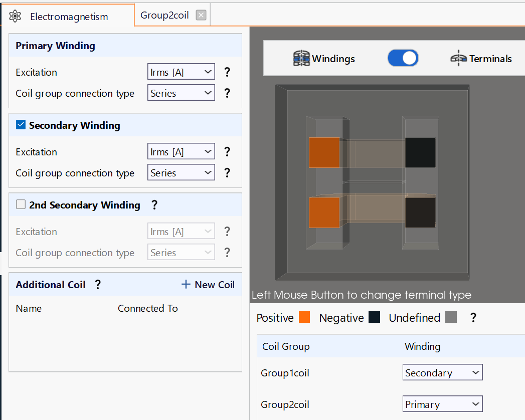Click the lower dark negative terminal
This screenshot has height=420, width=525.
coord(420,213)
